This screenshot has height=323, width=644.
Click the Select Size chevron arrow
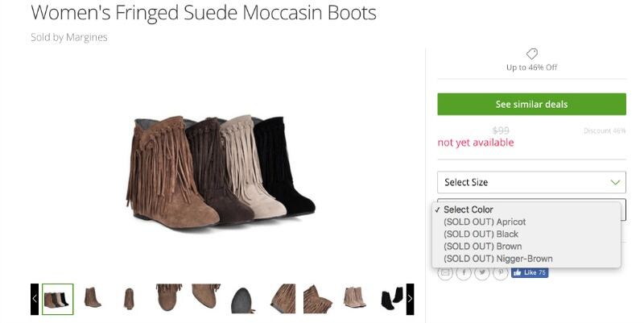[615, 182]
